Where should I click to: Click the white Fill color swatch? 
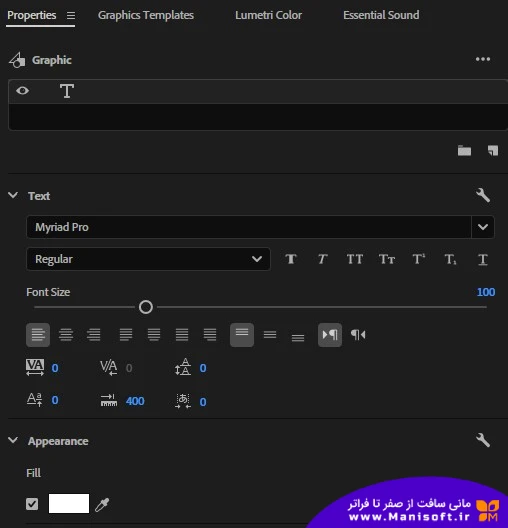tap(69, 503)
